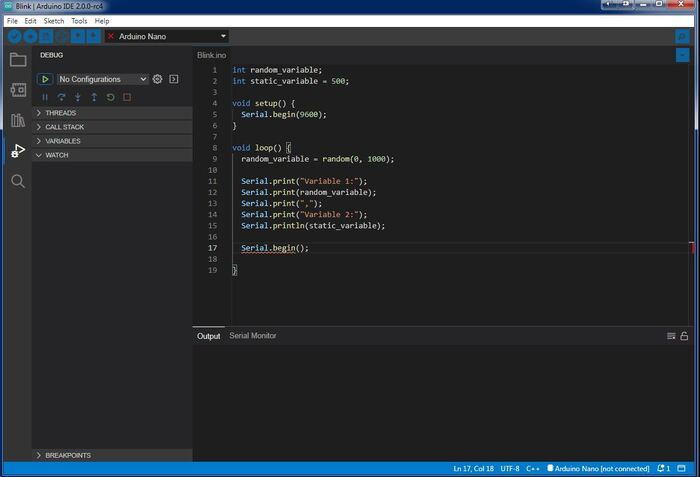Open the Sketch menu
Viewport: 700px width, 477px height.
coord(53,20)
